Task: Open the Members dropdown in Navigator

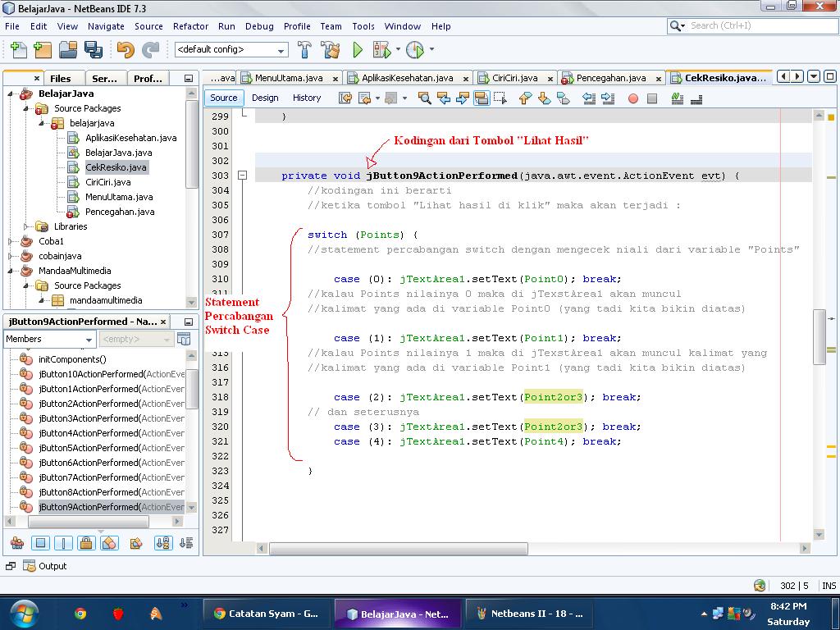Action: click(89, 340)
